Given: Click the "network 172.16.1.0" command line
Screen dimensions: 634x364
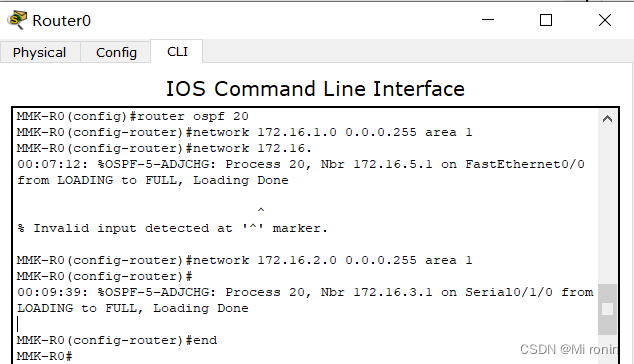Looking at the screenshot, I should (x=244, y=132).
